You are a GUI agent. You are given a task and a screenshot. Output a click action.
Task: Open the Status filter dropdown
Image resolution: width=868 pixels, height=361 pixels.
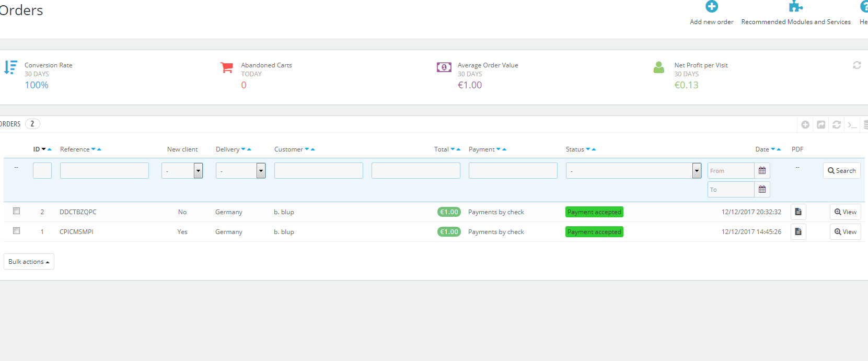coord(633,171)
